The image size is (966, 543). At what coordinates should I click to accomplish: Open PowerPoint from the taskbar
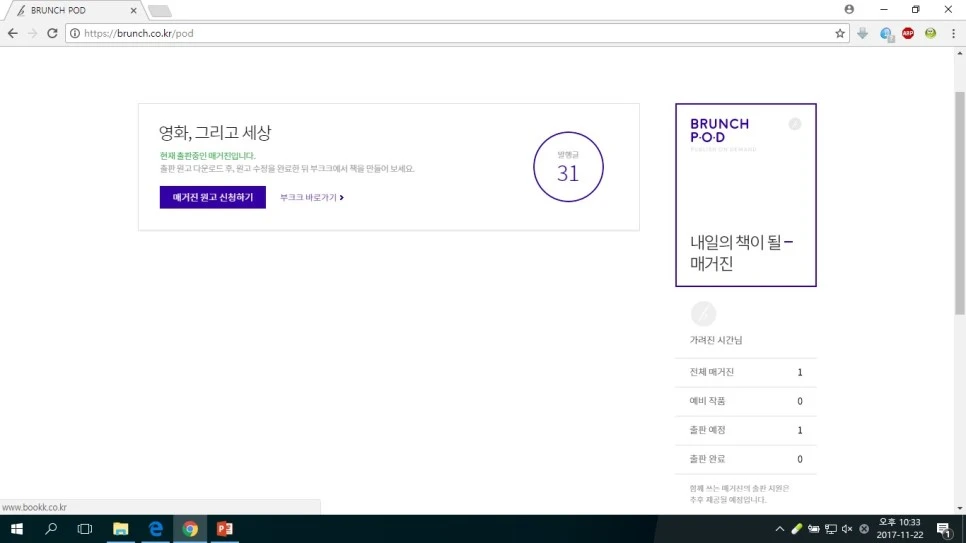click(x=224, y=529)
